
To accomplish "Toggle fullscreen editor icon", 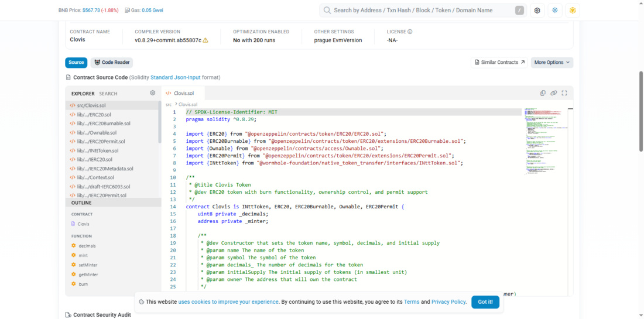I will 564,93.
